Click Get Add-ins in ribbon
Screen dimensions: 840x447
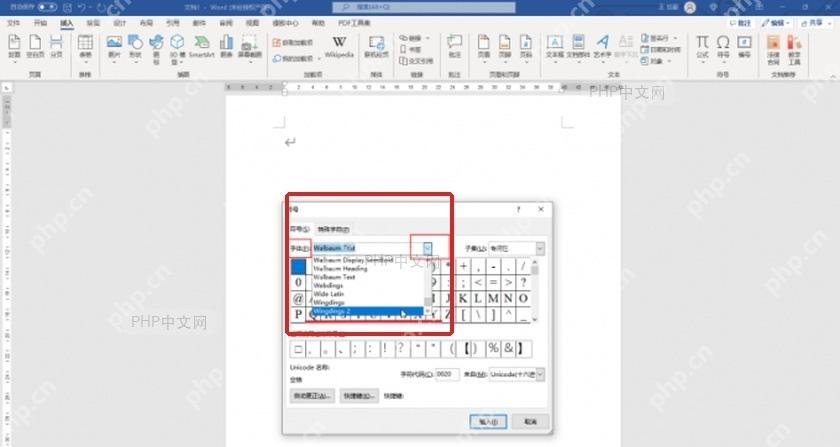pyautogui.click(x=292, y=42)
